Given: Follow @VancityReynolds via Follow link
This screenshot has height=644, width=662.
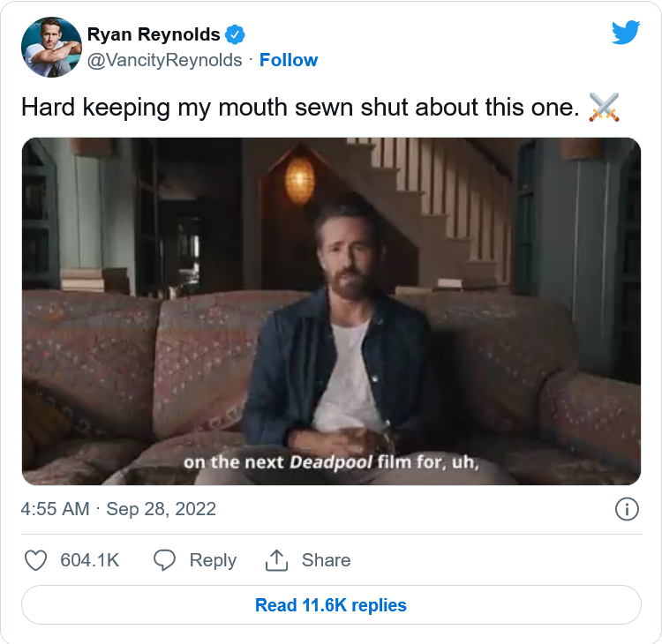Looking at the screenshot, I should coord(289,60).
